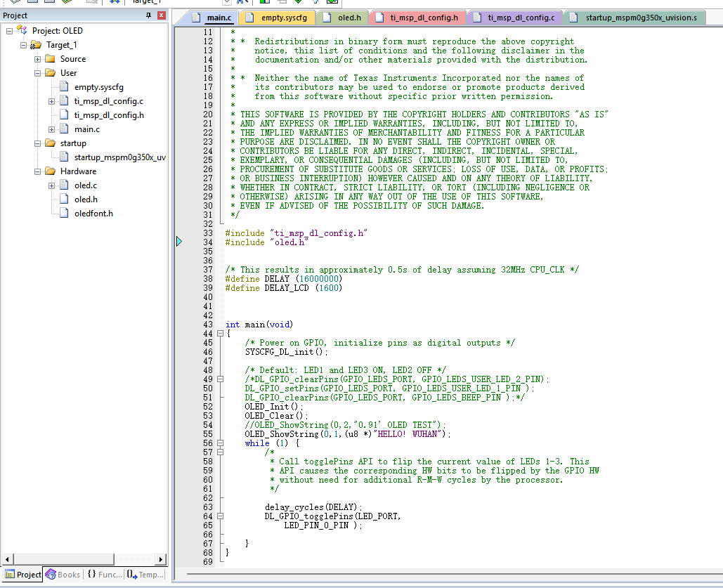Click the #define DELAY_LCD line

[284, 288]
